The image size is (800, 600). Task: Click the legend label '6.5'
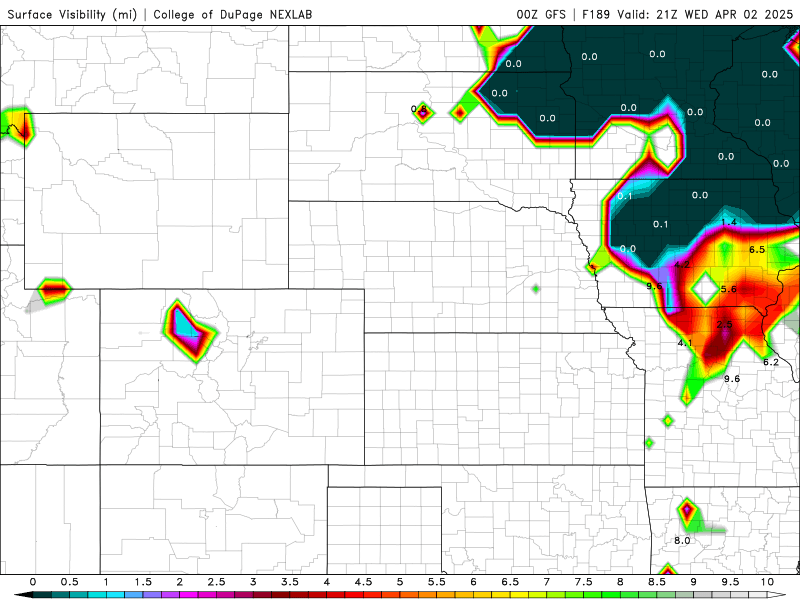click(510, 582)
